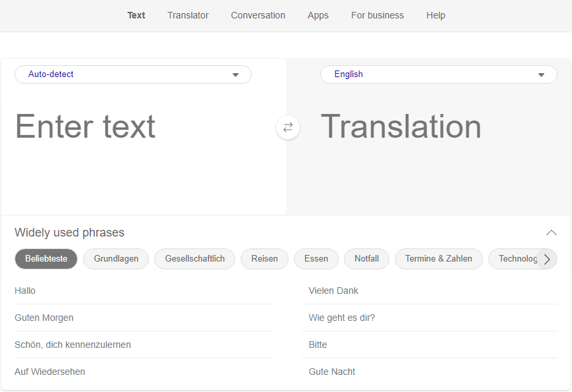The image size is (572, 392).
Task: Open the Auto-detect source language dropdown
Action: tap(132, 74)
